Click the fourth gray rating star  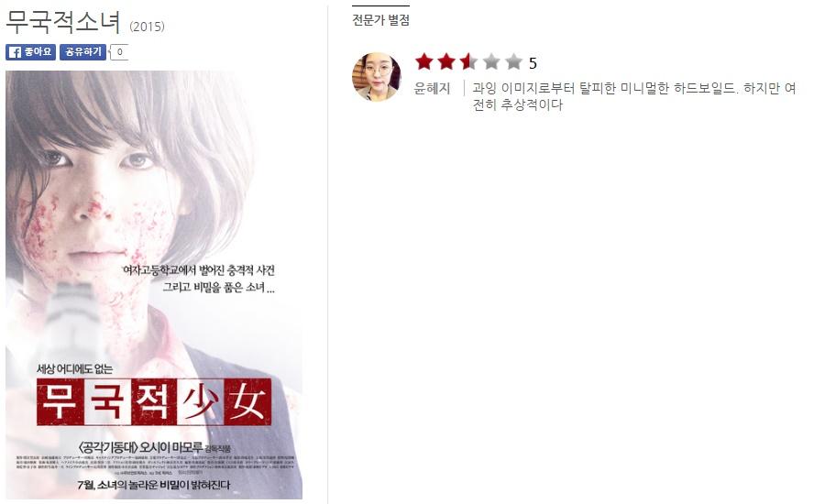click(x=491, y=61)
